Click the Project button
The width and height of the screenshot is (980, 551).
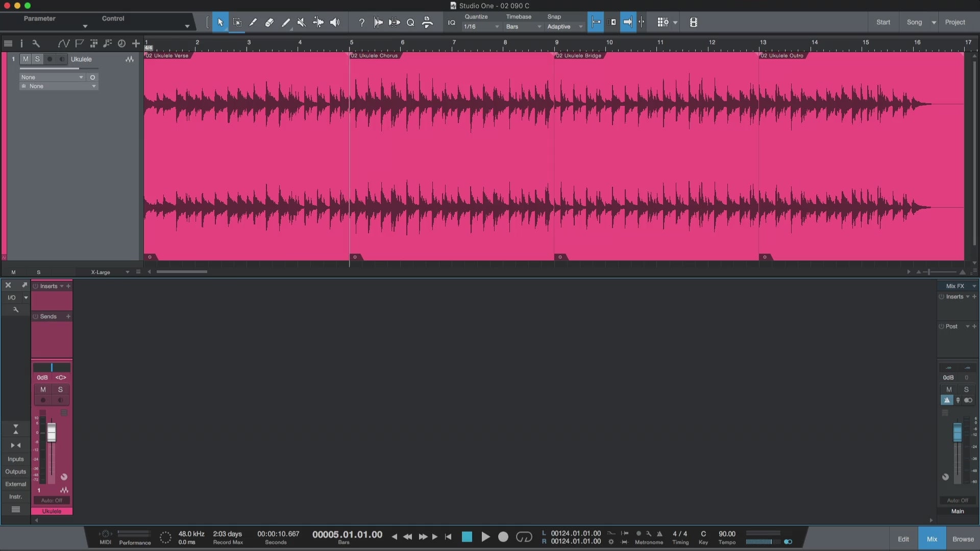click(x=954, y=22)
